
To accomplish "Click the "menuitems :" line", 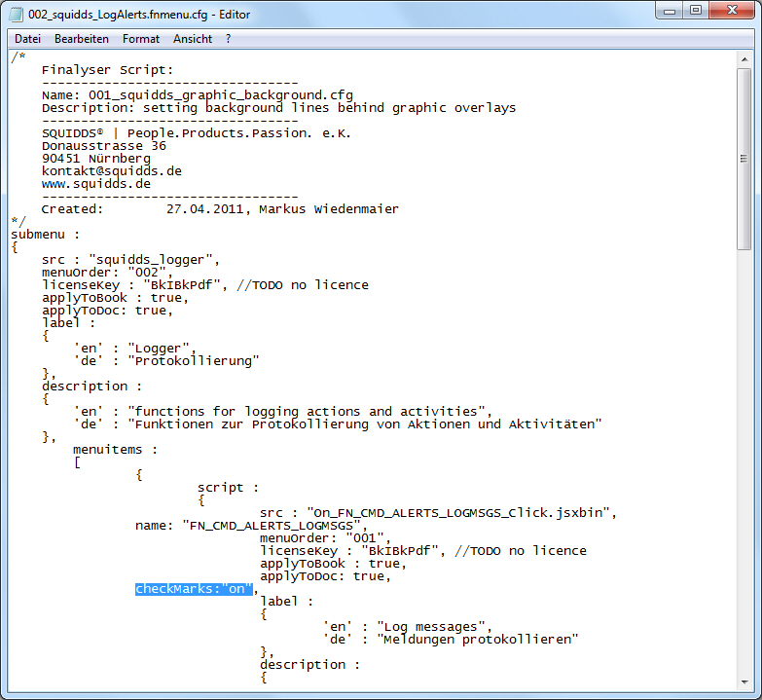I will (115, 449).
